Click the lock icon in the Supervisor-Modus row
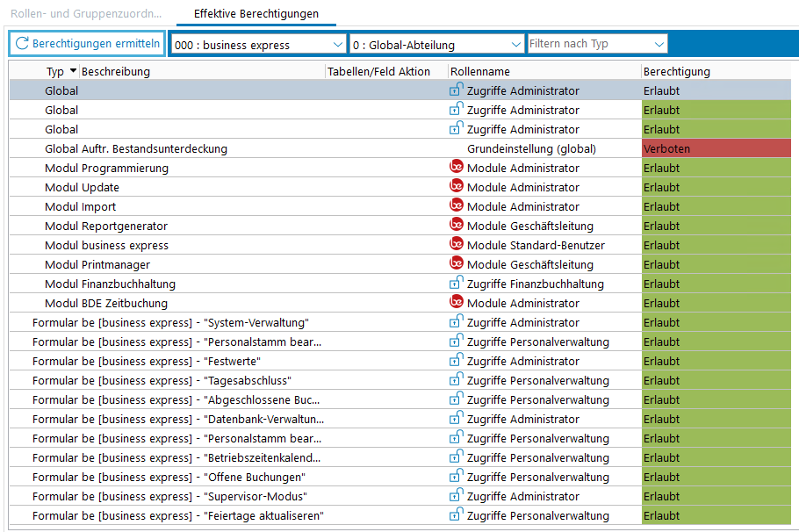 [x=456, y=495]
